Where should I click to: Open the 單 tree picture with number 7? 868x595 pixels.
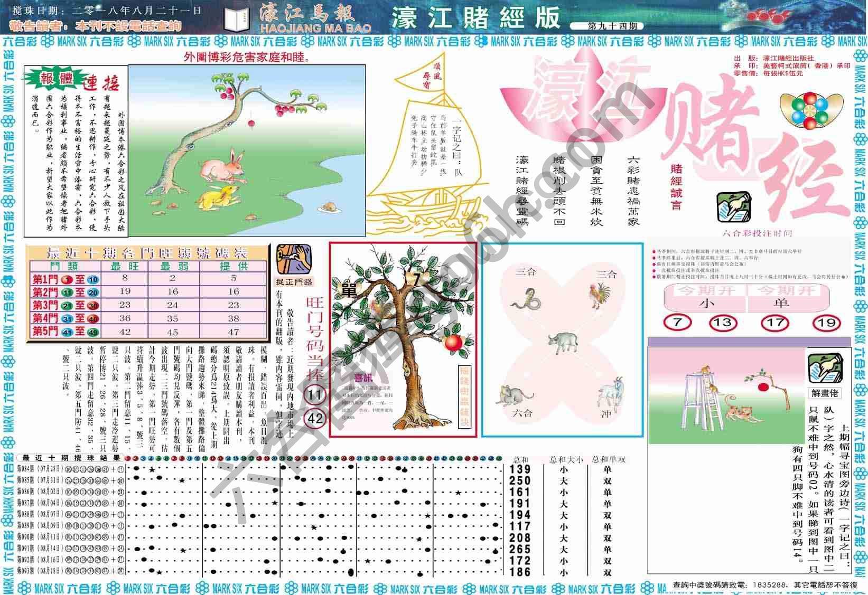click(403, 339)
